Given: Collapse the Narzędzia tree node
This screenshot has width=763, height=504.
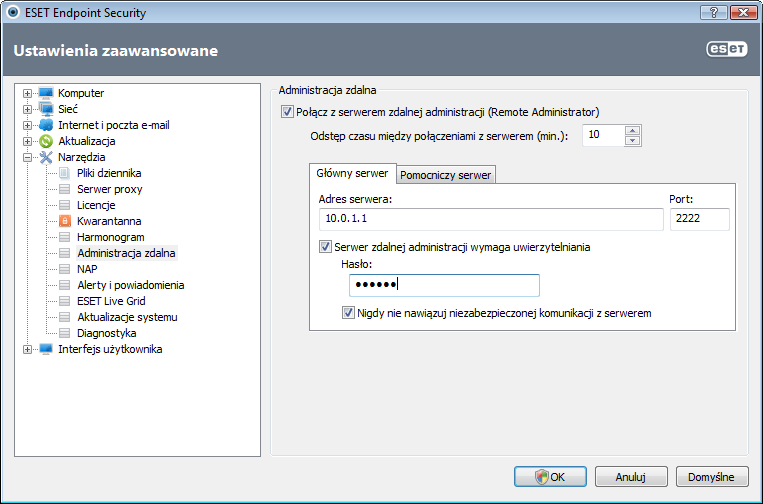Looking at the screenshot, I should coord(28,158).
